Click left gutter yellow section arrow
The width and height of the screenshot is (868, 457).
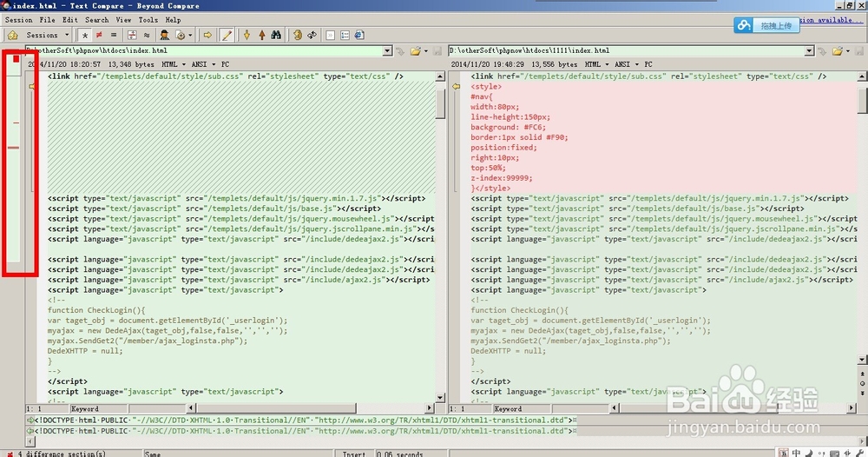31,86
